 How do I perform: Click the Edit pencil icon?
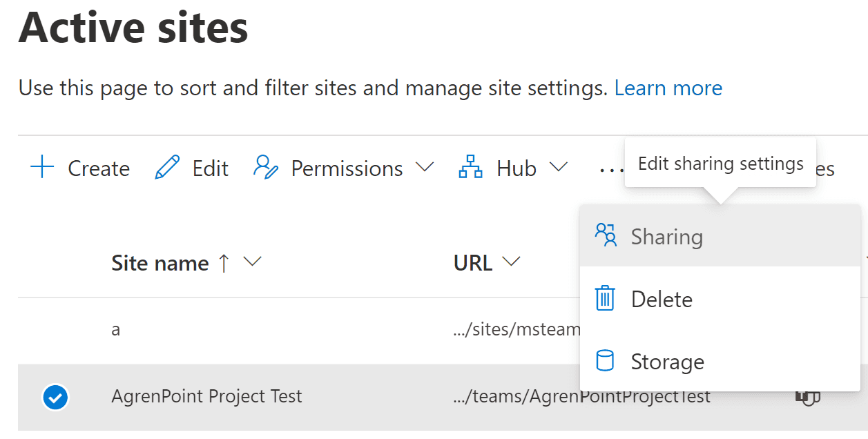[166, 167]
